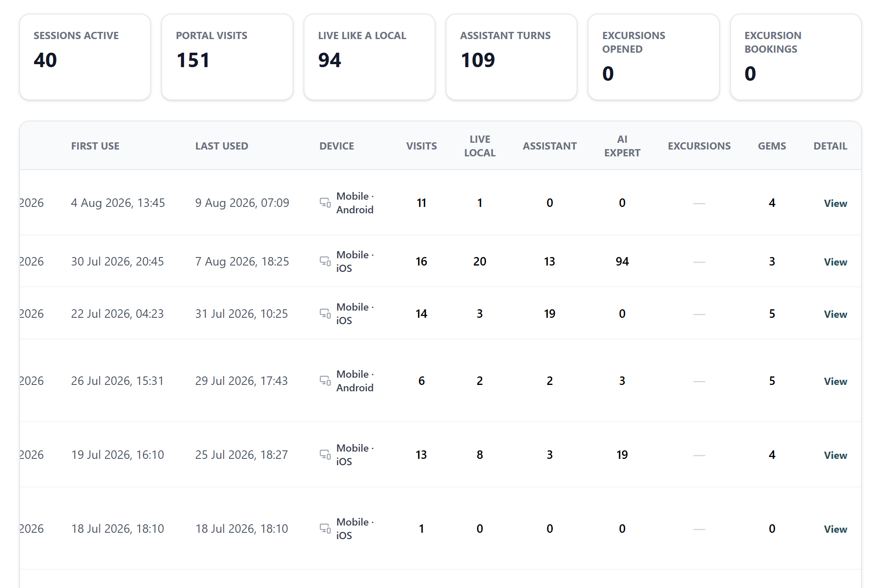Select the Excursion Bookings stat card

(796, 57)
